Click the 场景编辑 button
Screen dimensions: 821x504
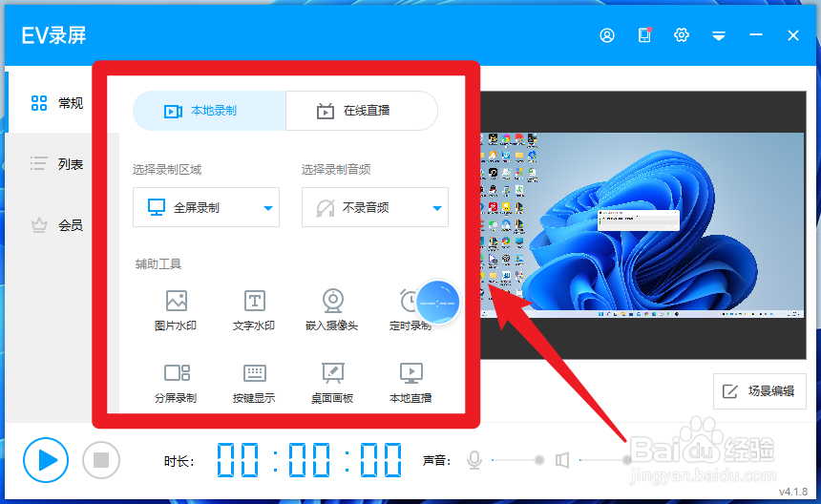(759, 391)
